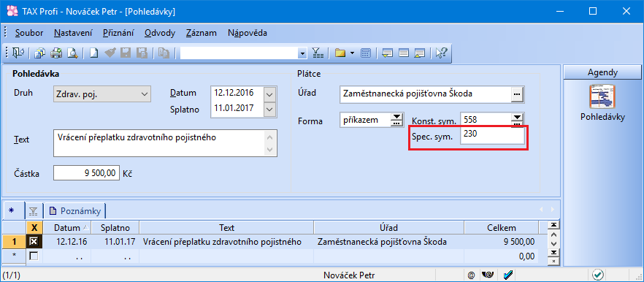Tick the checkbox in the new empty row
Image resolution: width=644 pixels, height=282 pixels.
point(34,256)
